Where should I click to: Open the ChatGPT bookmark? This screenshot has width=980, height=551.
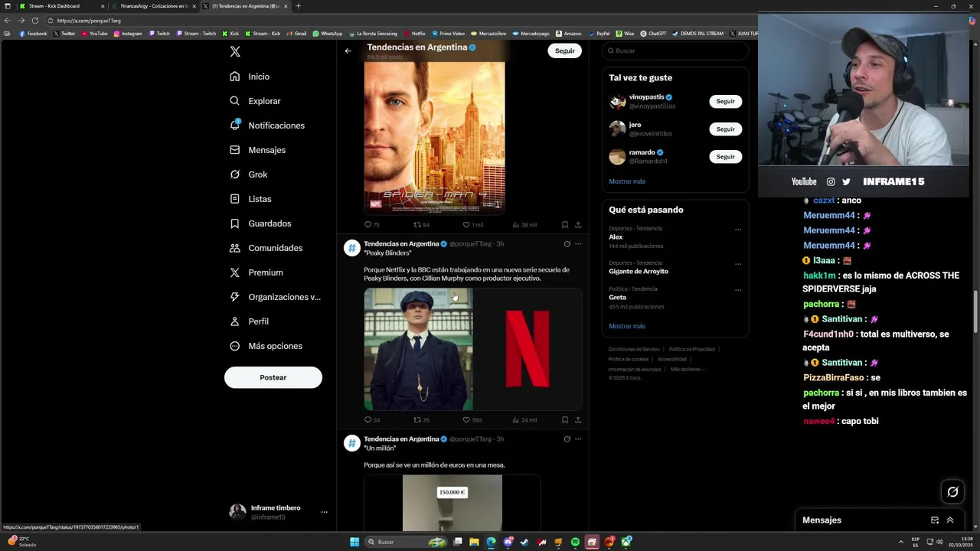pyautogui.click(x=653, y=34)
